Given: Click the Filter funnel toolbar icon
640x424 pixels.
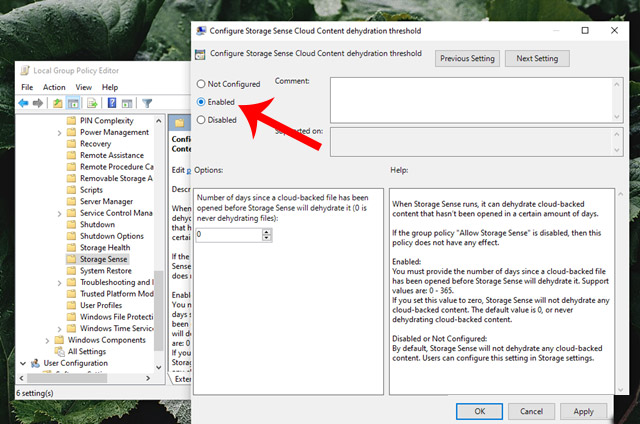Looking at the screenshot, I should tap(146, 103).
